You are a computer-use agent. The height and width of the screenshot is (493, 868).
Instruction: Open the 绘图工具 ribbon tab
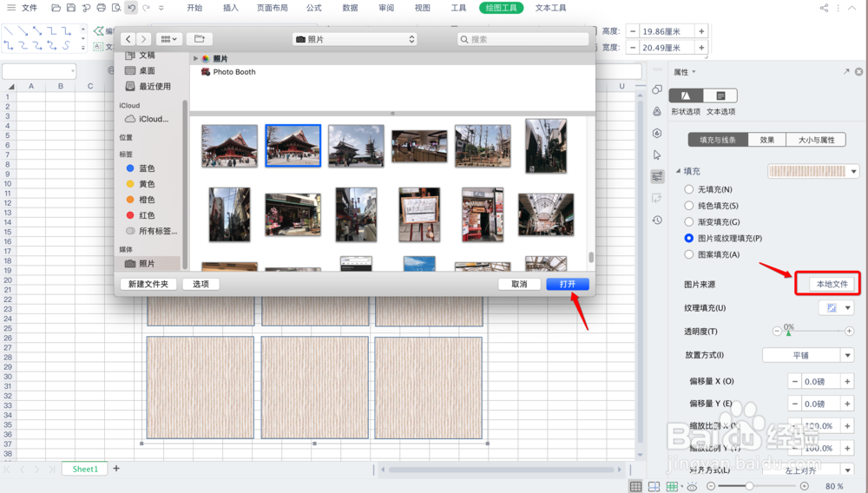[501, 8]
